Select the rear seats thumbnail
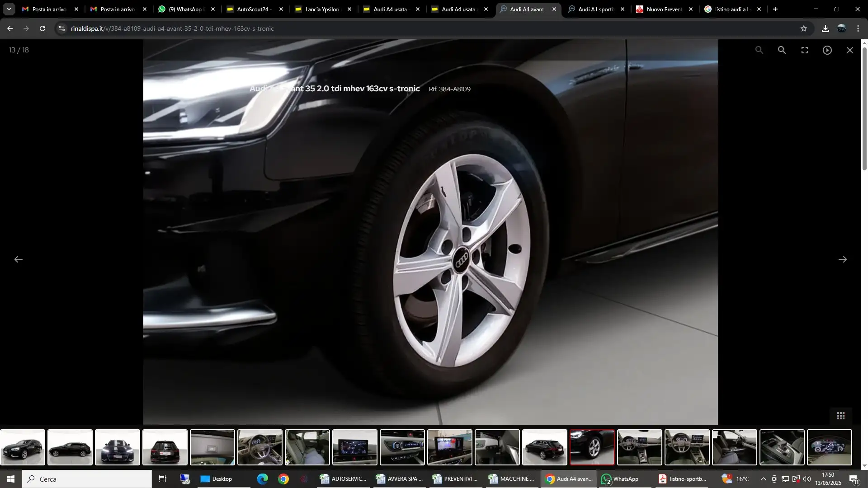The height and width of the screenshot is (488, 868). 307,447
